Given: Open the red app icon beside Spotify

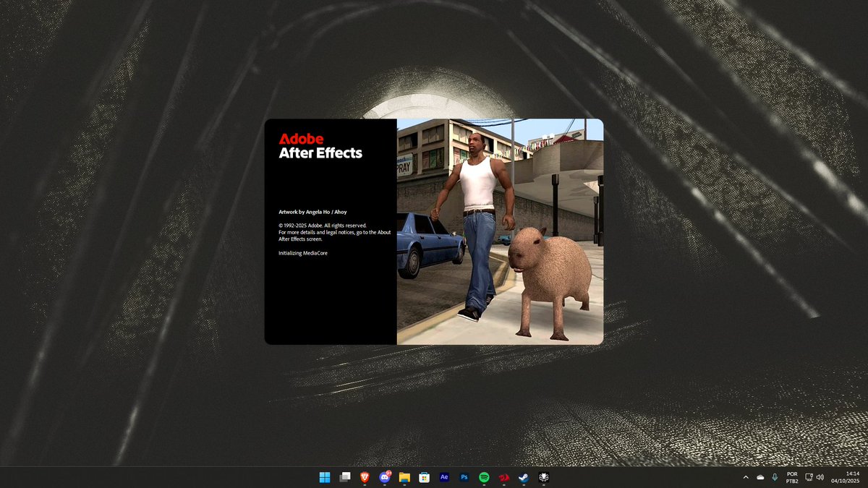Looking at the screenshot, I should (504, 477).
